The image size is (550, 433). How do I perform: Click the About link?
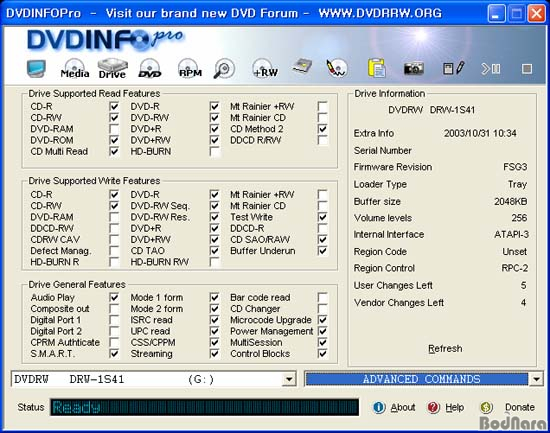tap(403, 407)
